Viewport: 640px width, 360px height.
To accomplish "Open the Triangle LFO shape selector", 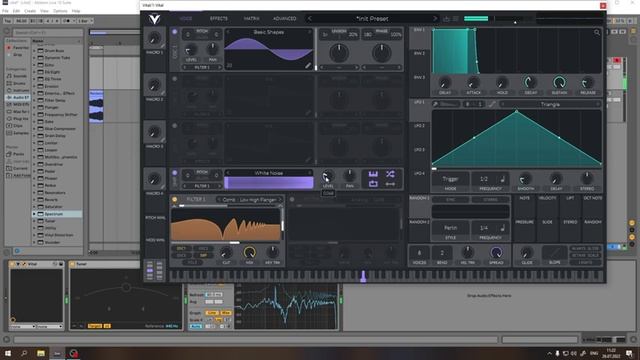I will [x=550, y=104].
